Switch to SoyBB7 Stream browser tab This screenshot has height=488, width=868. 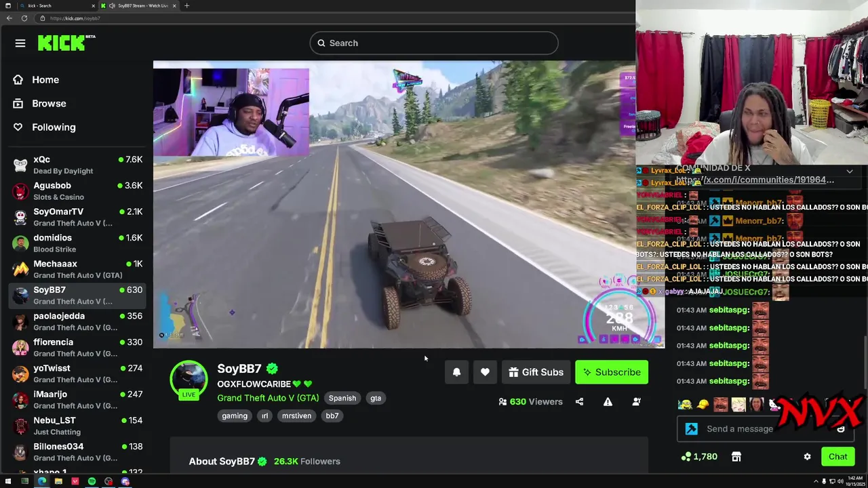tap(139, 5)
